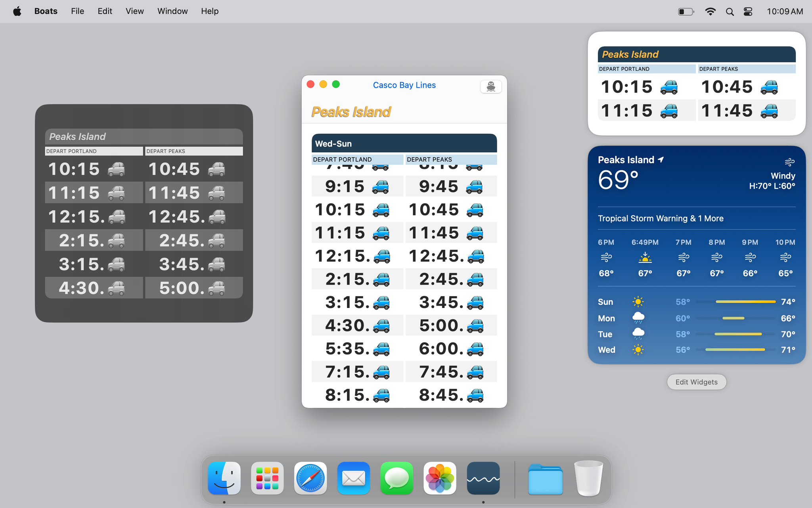Click the 8PM hourly forecast in weather widget

tap(717, 258)
